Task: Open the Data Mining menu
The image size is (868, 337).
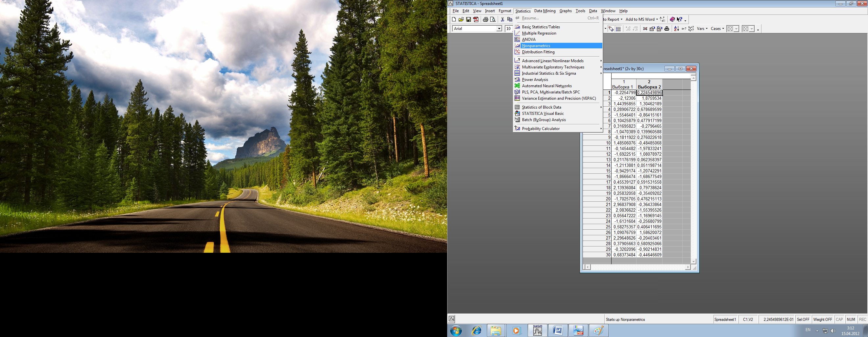Action: point(545,11)
